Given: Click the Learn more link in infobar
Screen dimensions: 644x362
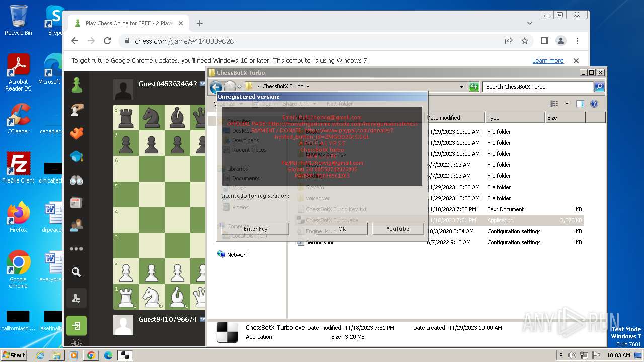Looking at the screenshot, I should (548, 61).
